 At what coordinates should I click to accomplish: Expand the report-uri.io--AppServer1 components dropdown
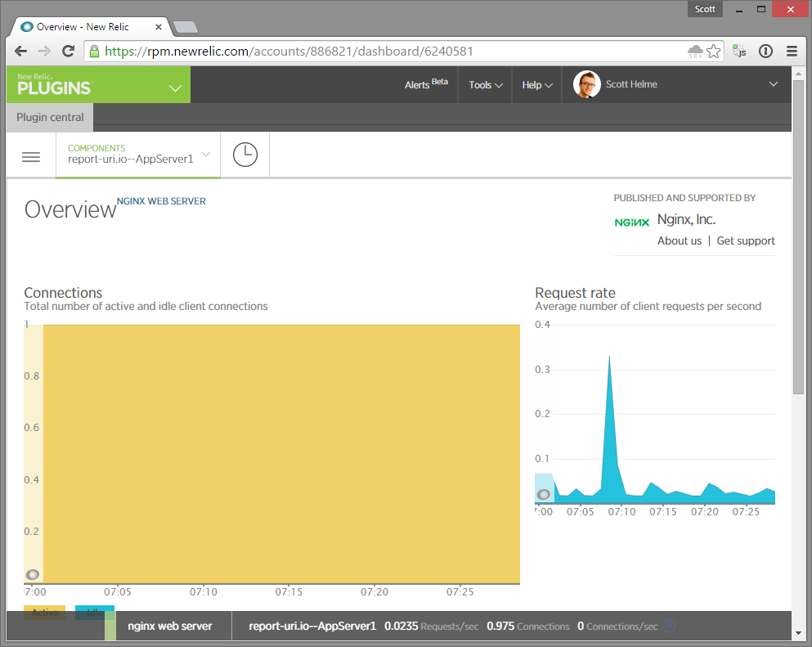coord(205,154)
